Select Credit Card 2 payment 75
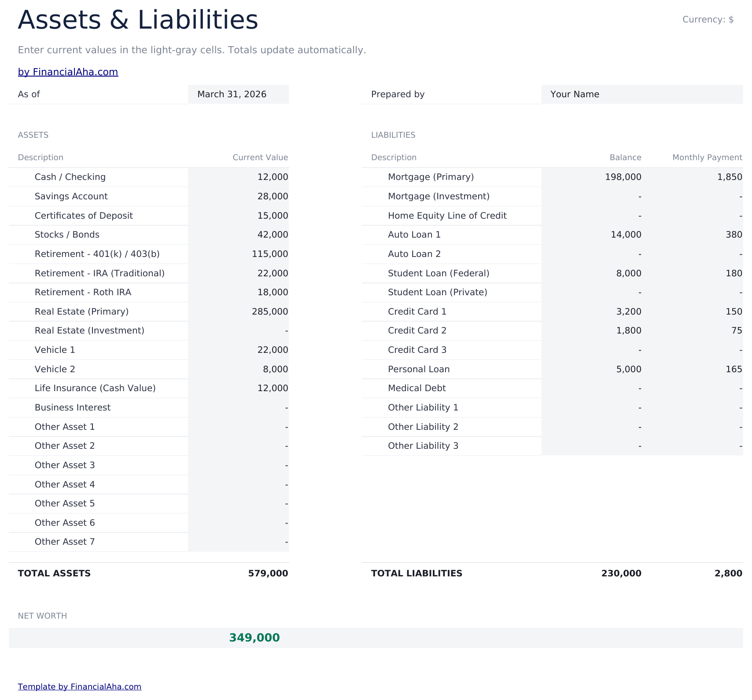Screen dimensions: 752x700 [693, 330]
